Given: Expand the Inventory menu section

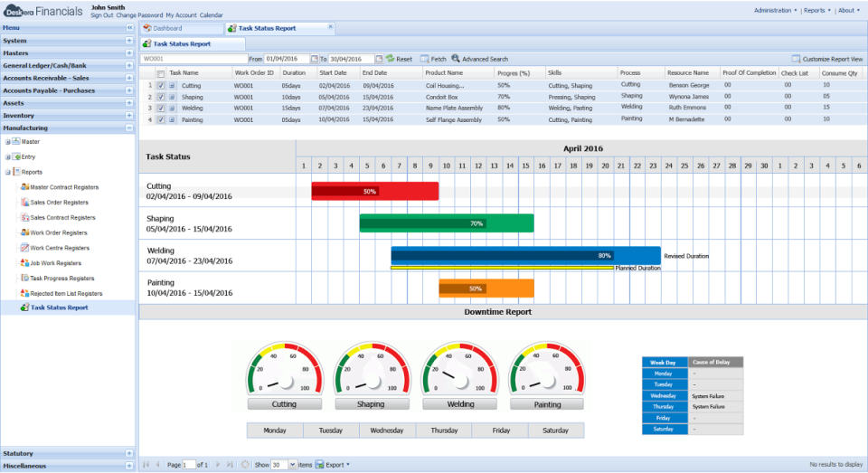Looking at the screenshot, I should (129, 116).
